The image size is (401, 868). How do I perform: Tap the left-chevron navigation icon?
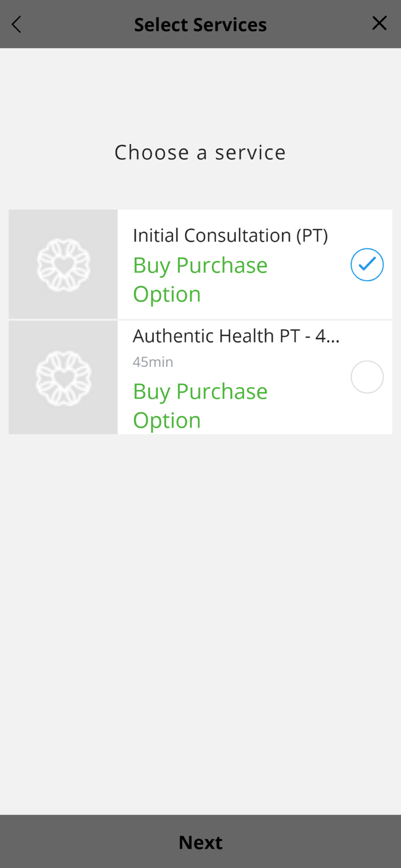click(16, 24)
